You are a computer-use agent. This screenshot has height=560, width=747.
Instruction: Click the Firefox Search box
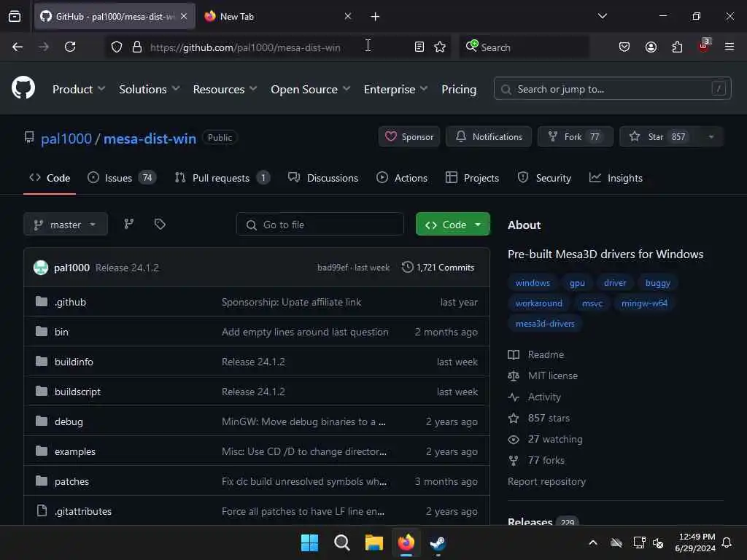(524, 47)
